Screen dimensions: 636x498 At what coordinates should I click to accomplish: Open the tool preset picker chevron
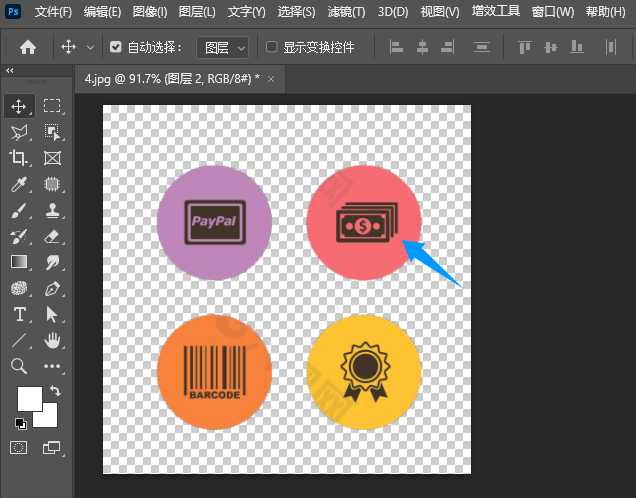[x=90, y=47]
